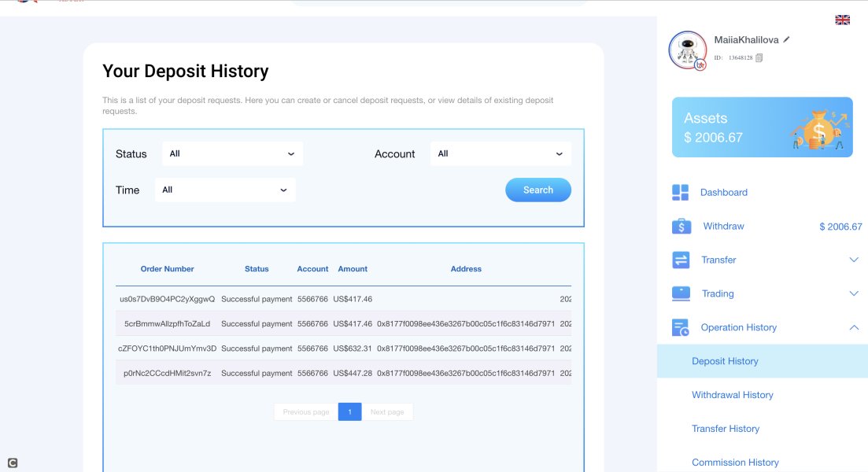
Task: Open the Time filter dropdown
Action: coord(225,190)
